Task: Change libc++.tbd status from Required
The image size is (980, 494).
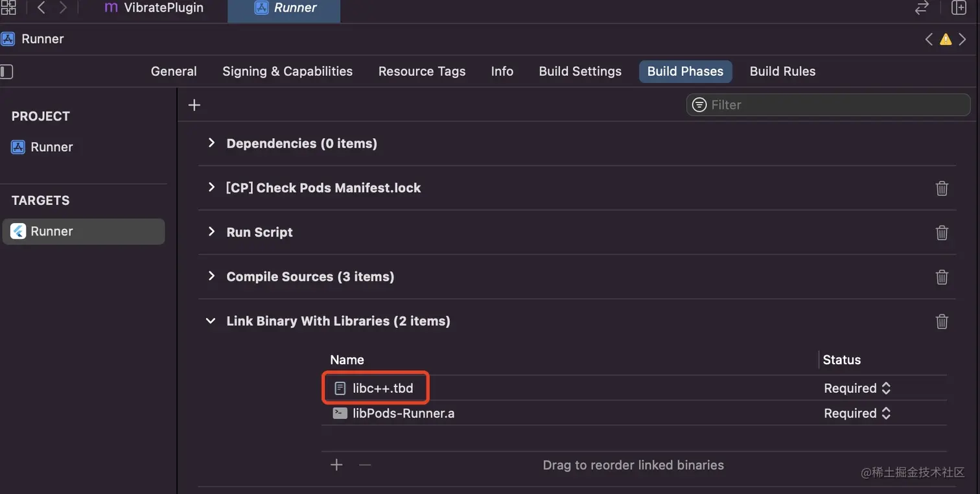Action: [857, 388]
